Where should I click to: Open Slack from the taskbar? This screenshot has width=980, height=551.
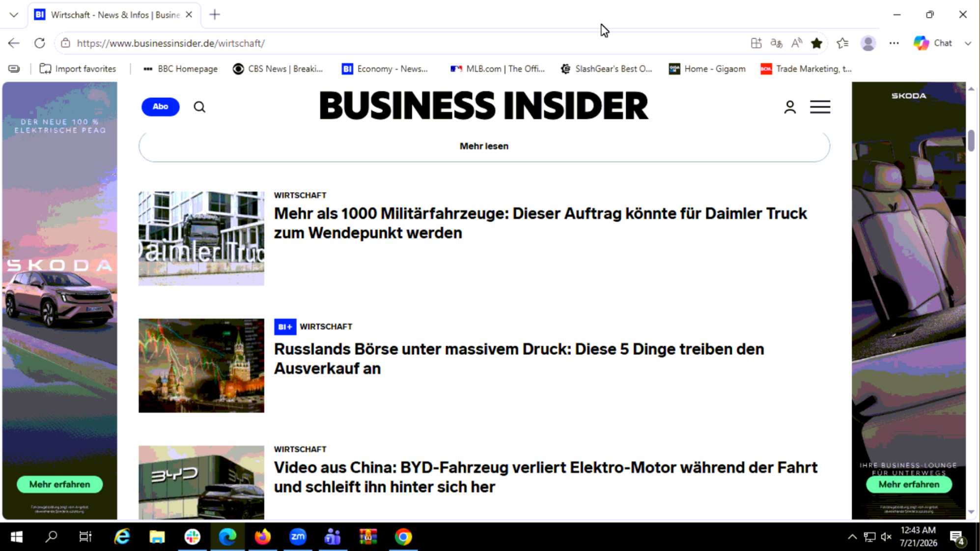pyautogui.click(x=193, y=537)
